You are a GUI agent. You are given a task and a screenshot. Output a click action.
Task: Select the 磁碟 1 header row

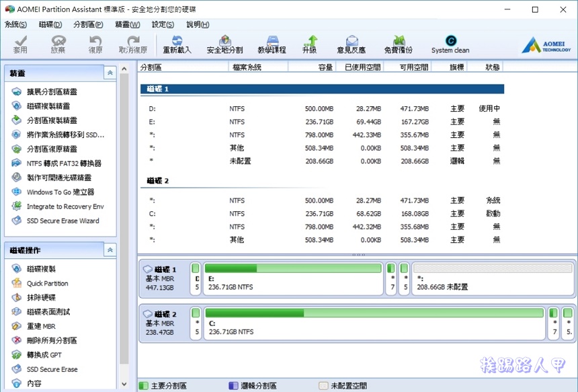click(x=322, y=89)
